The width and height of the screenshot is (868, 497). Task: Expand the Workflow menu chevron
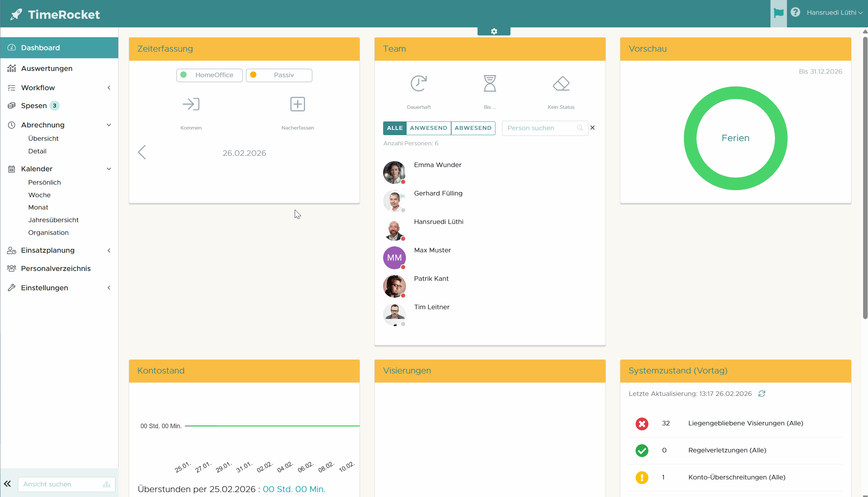pyautogui.click(x=109, y=88)
